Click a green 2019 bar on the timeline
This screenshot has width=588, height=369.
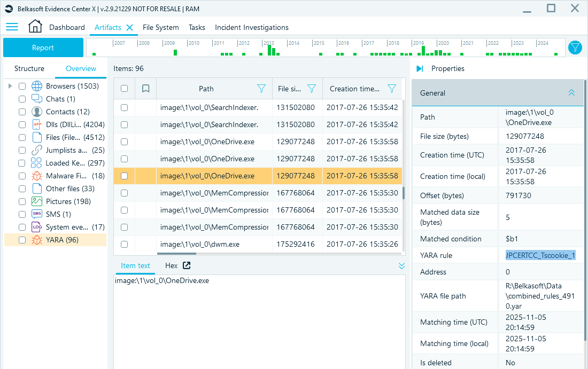click(422, 51)
